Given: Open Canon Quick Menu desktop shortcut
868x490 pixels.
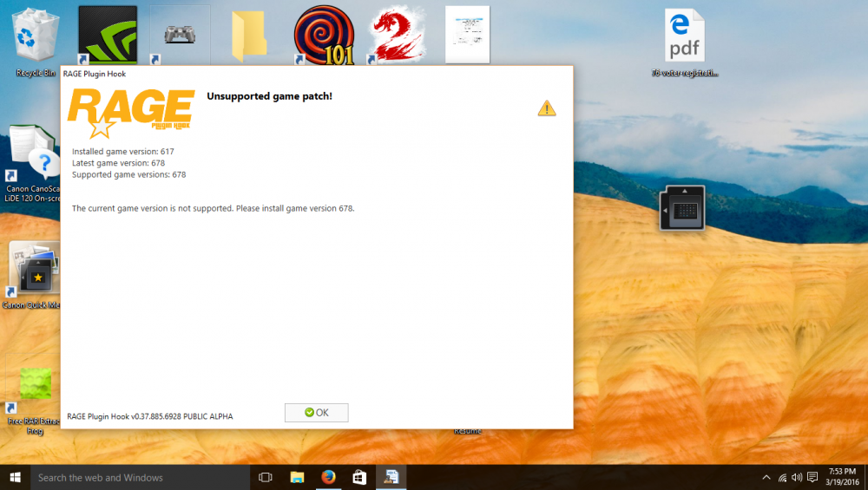Looking at the screenshot, I should (x=31, y=275).
